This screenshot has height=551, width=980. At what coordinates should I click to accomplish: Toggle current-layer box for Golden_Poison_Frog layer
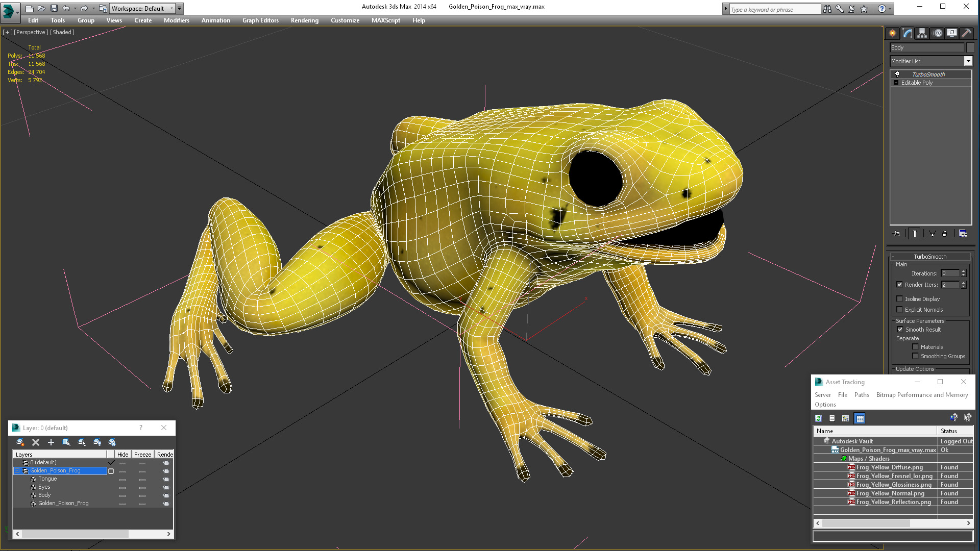tap(111, 471)
